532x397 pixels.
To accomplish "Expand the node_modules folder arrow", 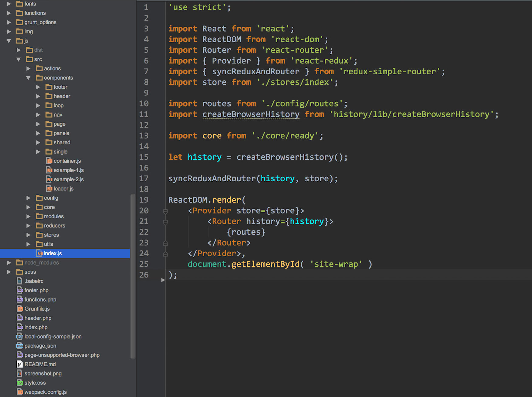I will (x=9, y=262).
